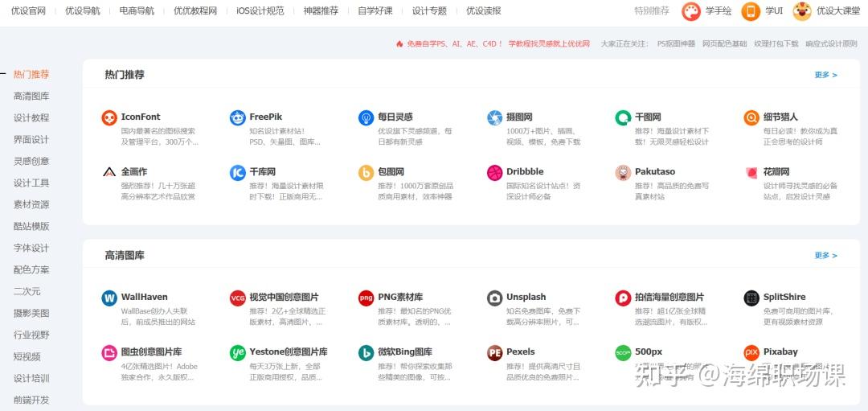Click the 优设大课堂 mascot icon
Image resolution: width=868 pixels, height=411 pixels.
point(802,11)
